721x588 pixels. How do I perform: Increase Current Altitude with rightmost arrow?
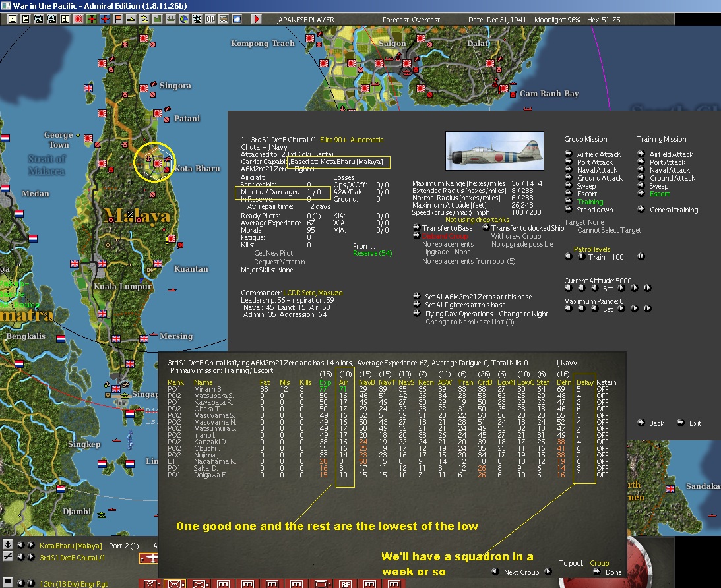tap(647, 288)
